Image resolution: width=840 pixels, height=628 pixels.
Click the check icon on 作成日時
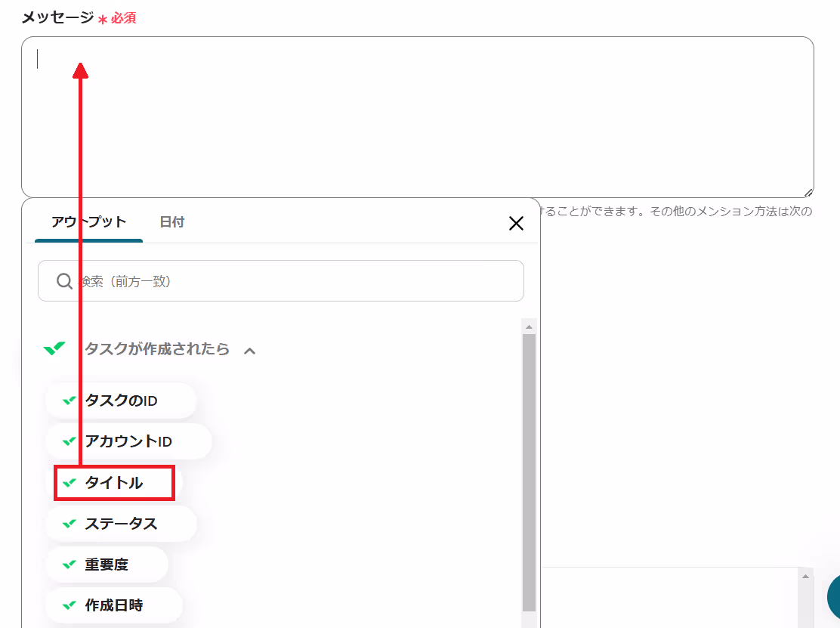click(69, 605)
